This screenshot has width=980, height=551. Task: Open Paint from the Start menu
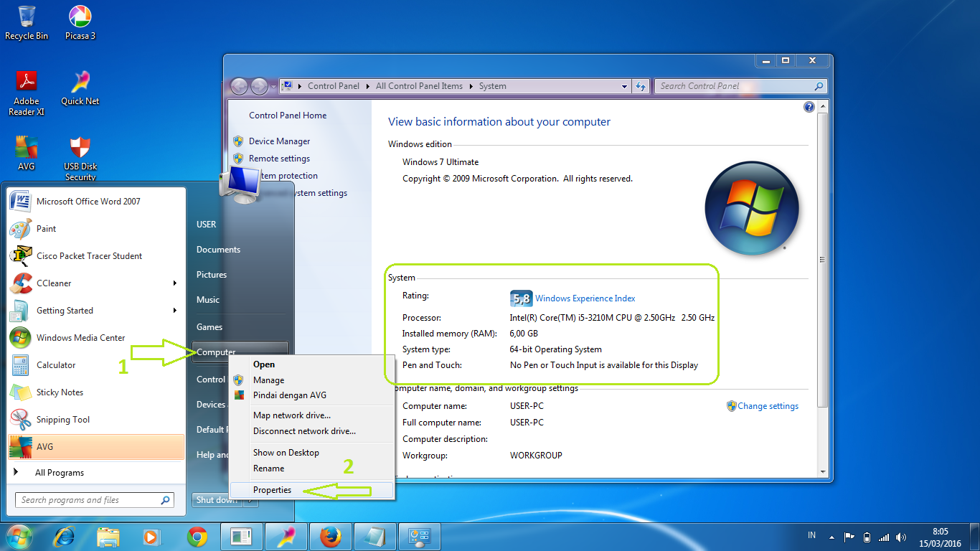pyautogui.click(x=96, y=229)
